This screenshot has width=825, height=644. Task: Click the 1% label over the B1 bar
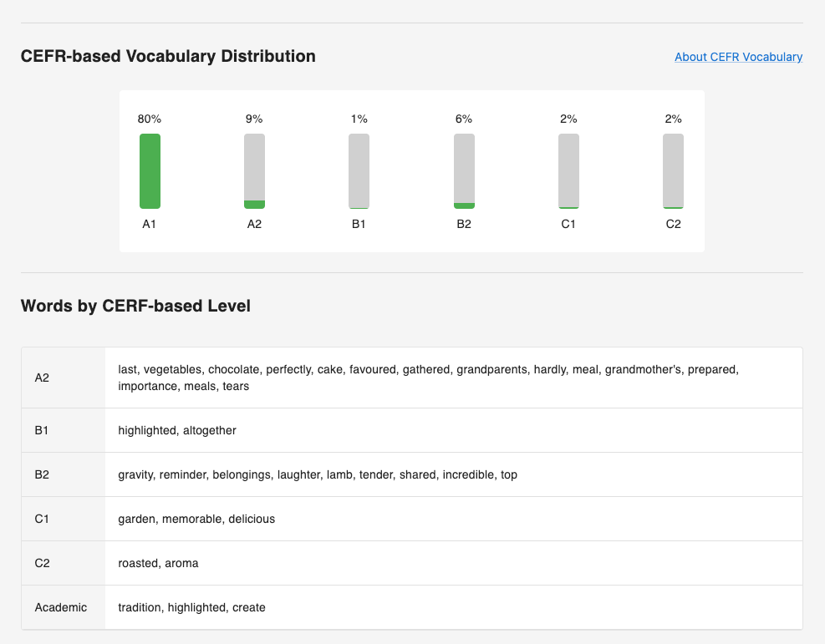tap(359, 119)
